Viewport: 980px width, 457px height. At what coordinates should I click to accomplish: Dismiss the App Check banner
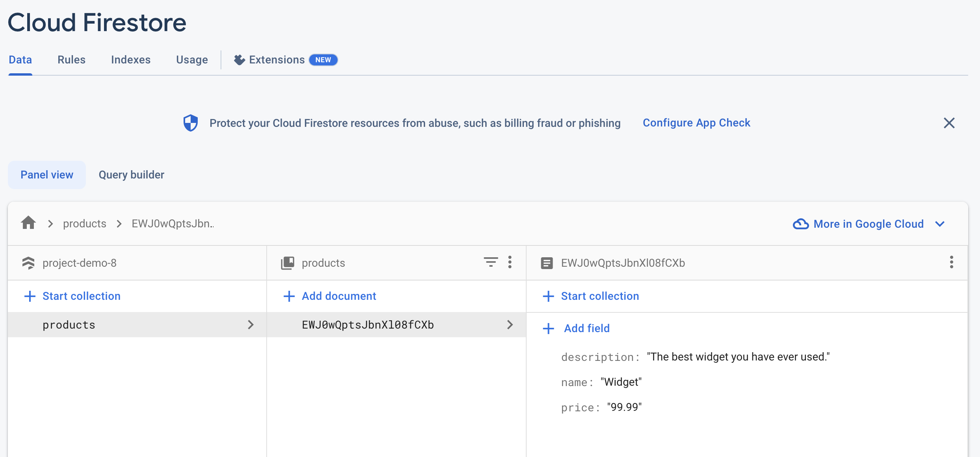coord(949,123)
